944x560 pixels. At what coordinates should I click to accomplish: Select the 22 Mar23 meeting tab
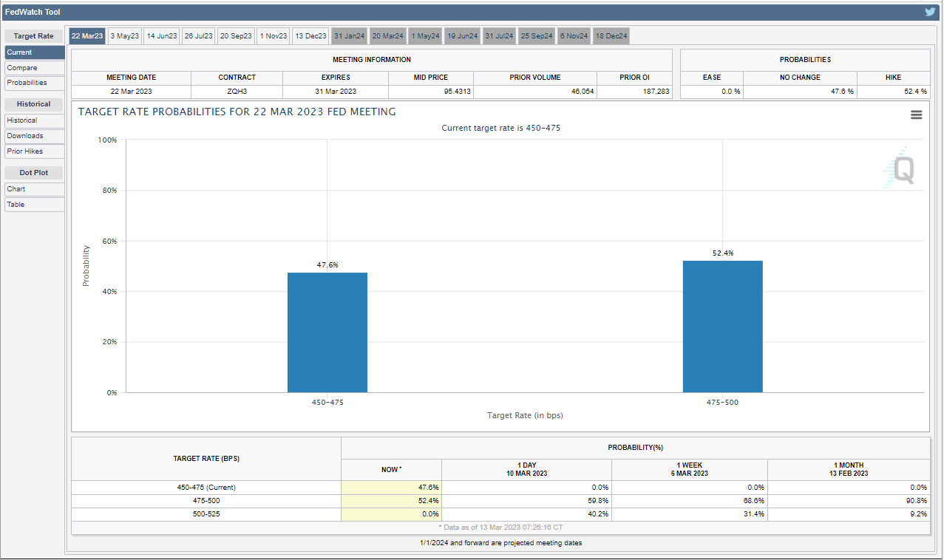pyautogui.click(x=87, y=35)
